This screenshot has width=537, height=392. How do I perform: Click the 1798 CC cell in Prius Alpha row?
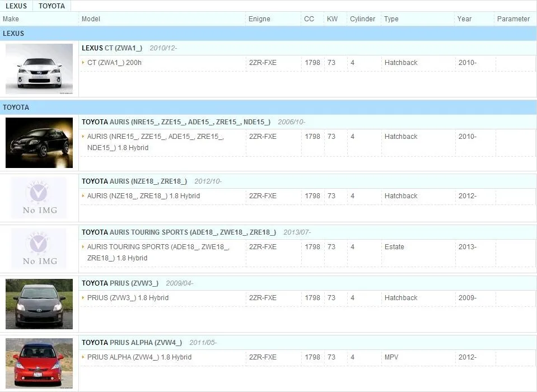[x=312, y=357]
